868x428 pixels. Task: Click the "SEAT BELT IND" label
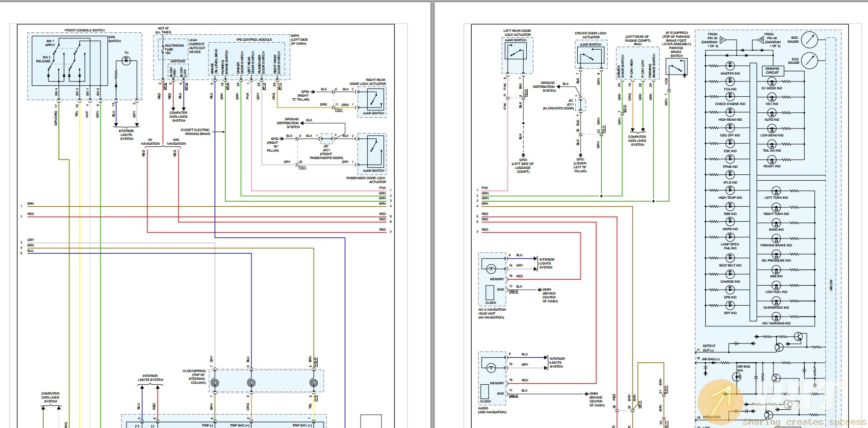point(730,266)
